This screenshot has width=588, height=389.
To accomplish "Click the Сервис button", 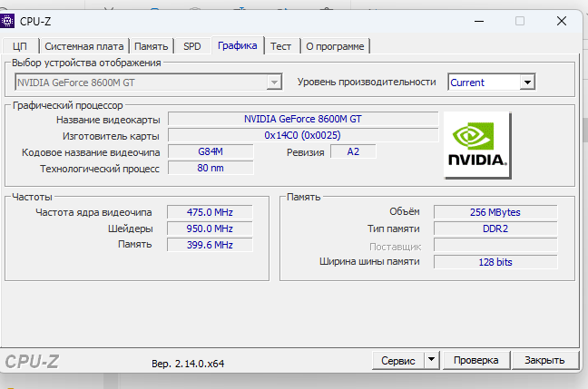I will pos(398,361).
